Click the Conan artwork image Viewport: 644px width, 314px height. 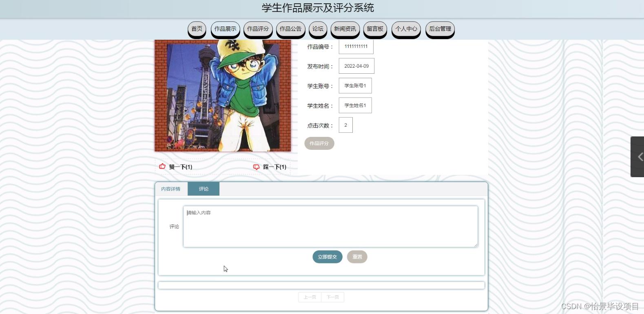[223, 96]
